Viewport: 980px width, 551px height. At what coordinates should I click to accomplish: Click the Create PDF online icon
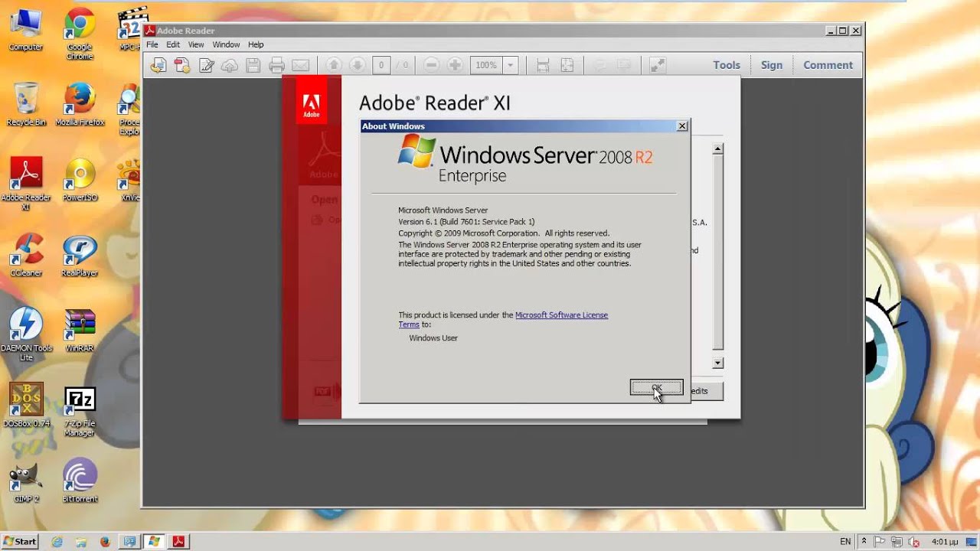point(182,65)
